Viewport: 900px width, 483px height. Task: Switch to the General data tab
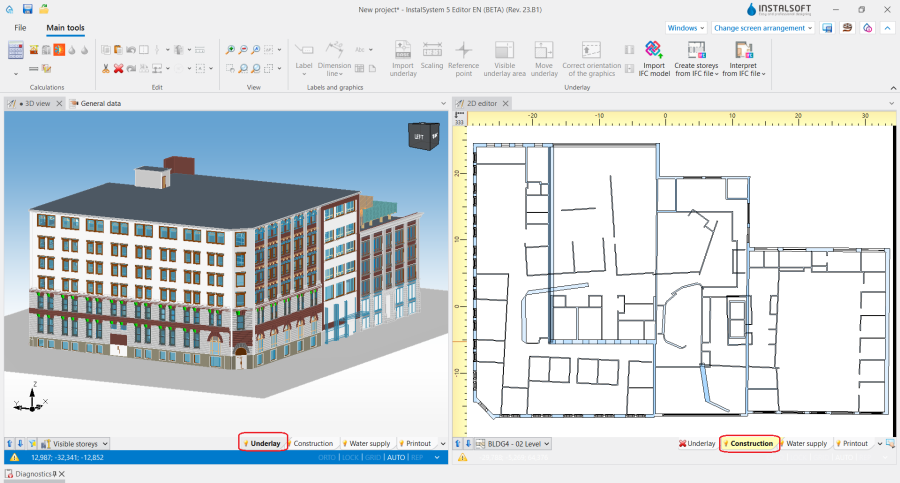coord(95,103)
